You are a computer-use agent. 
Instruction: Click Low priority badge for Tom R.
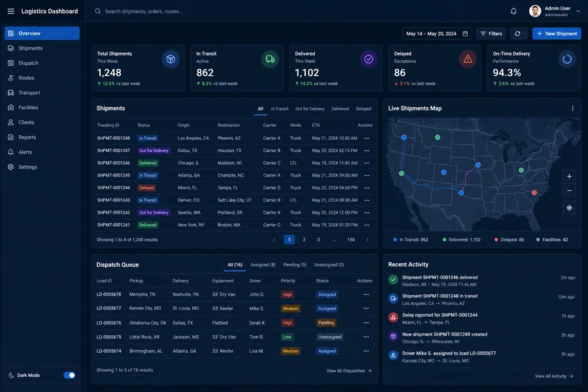287,337
